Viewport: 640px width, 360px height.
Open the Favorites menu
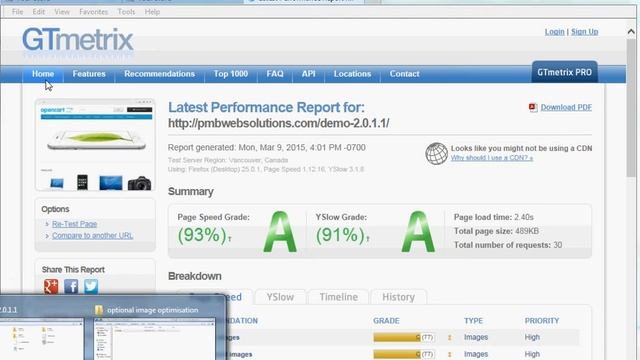point(94,12)
